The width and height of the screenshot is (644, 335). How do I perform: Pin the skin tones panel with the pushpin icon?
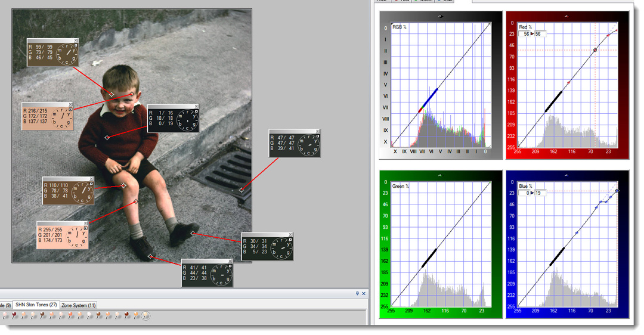(x=357, y=293)
